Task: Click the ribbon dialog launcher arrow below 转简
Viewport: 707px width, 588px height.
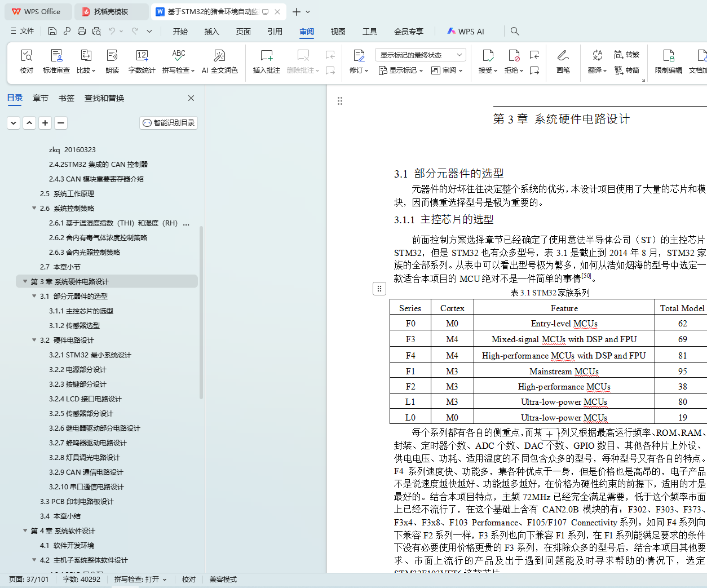Action: pyautogui.click(x=643, y=81)
